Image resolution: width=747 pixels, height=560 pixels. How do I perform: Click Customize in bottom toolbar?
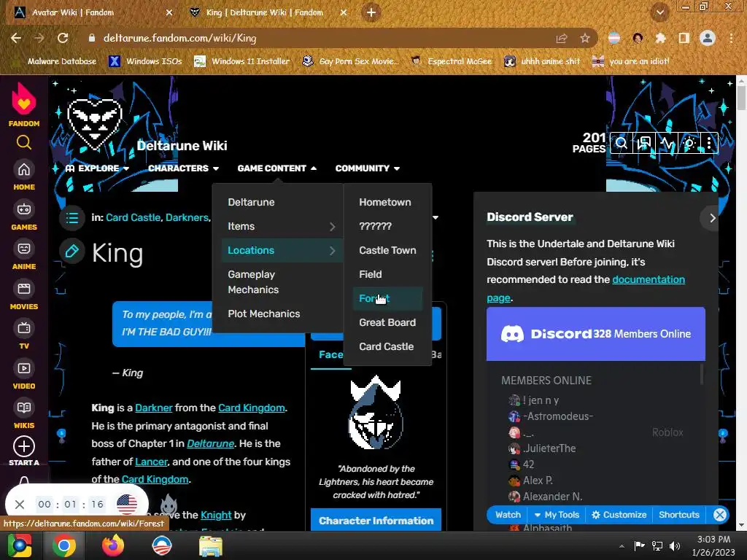619,515
